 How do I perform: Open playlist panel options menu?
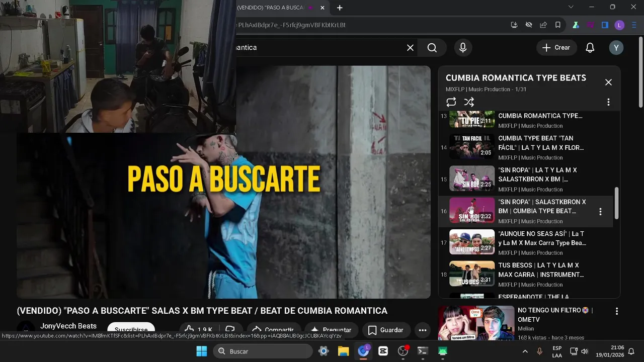pyautogui.click(x=608, y=102)
